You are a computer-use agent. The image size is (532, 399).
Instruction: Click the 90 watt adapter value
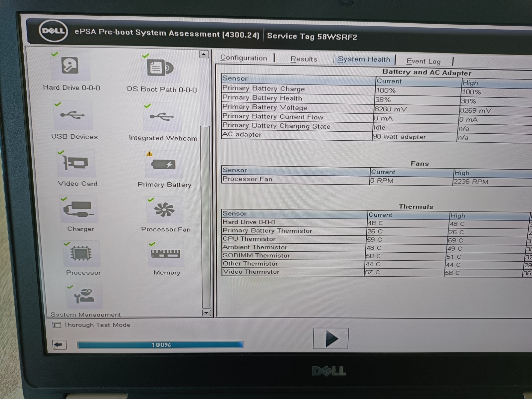(399, 136)
